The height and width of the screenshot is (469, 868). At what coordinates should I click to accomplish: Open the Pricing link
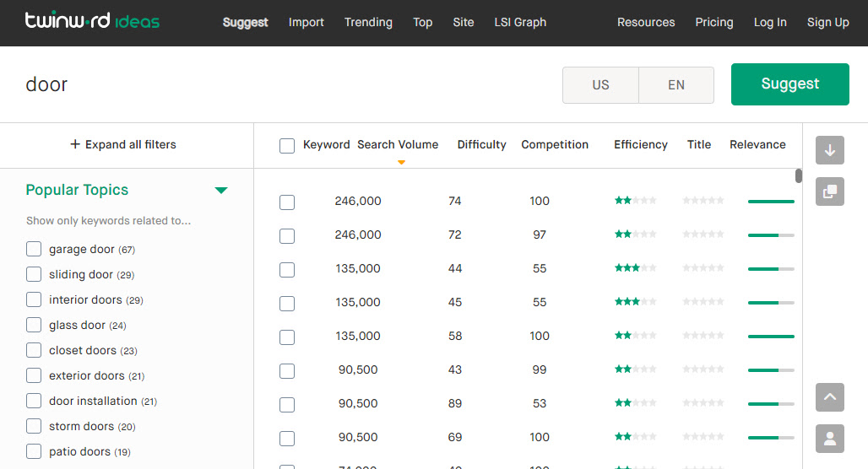pos(714,22)
